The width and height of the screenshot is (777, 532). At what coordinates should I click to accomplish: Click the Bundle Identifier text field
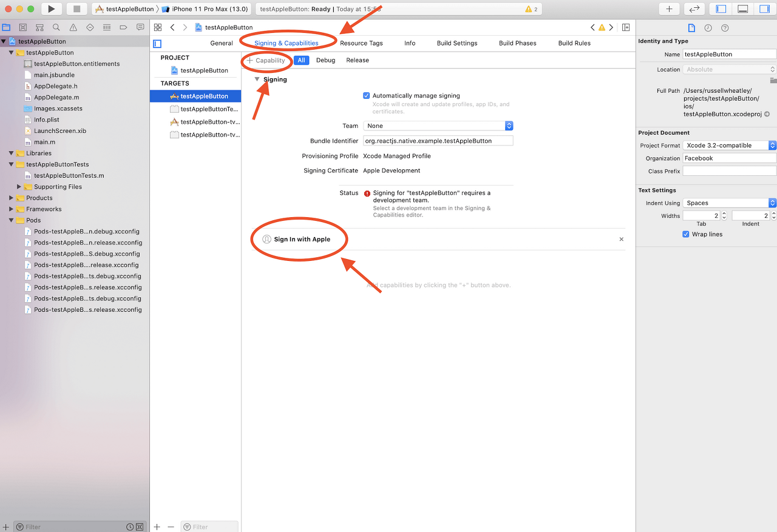(438, 141)
